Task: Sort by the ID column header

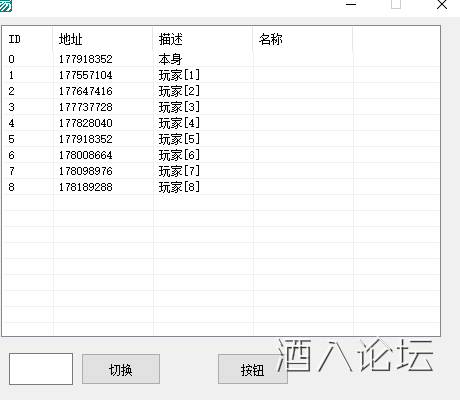Action: click(27, 39)
